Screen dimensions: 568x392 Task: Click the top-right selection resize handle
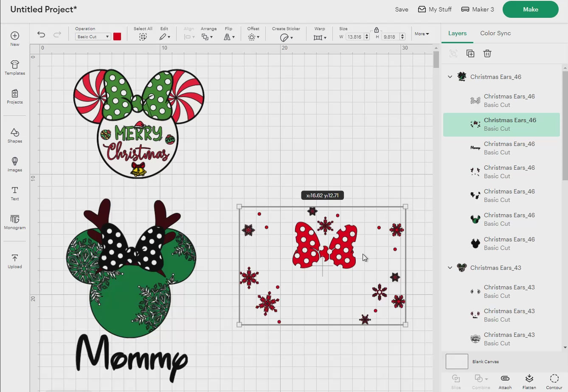[405, 207]
